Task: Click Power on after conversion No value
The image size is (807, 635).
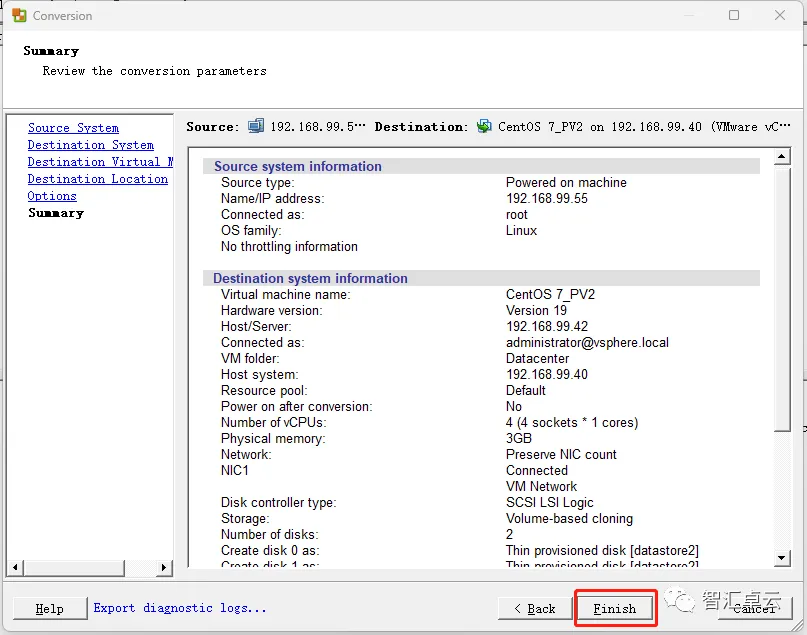Action: pyautogui.click(x=514, y=407)
